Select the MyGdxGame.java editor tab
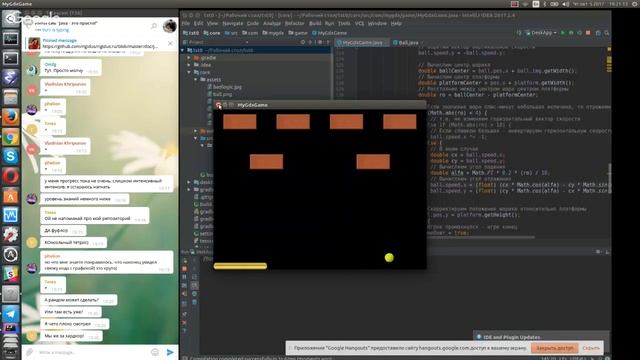Screen dimensions: 640x360 [363, 42]
